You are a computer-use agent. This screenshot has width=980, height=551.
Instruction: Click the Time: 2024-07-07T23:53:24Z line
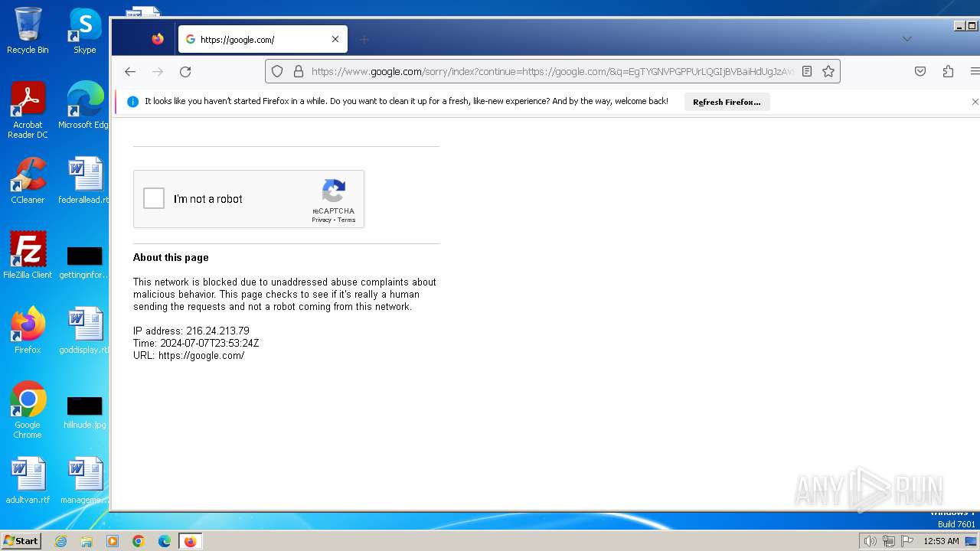(x=196, y=344)
